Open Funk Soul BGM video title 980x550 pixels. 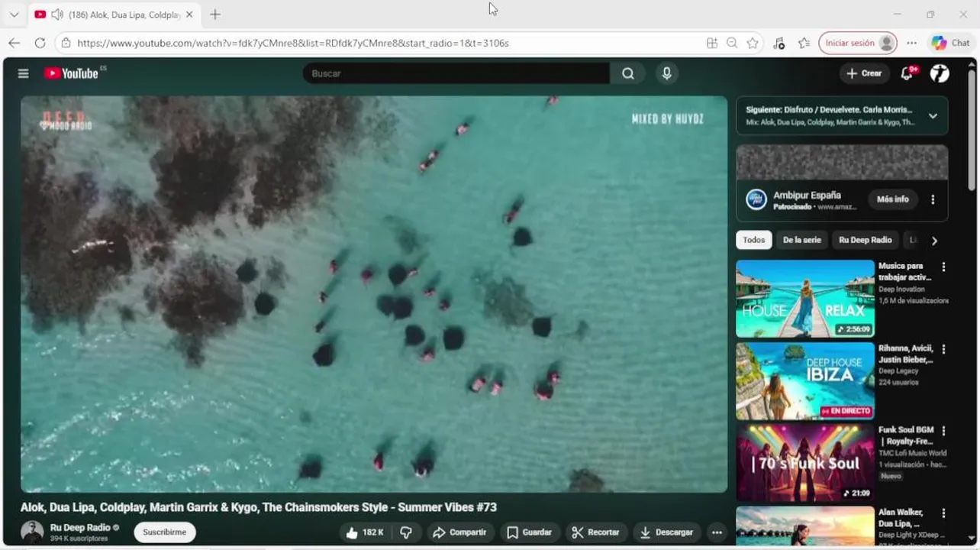pos(905,435)
